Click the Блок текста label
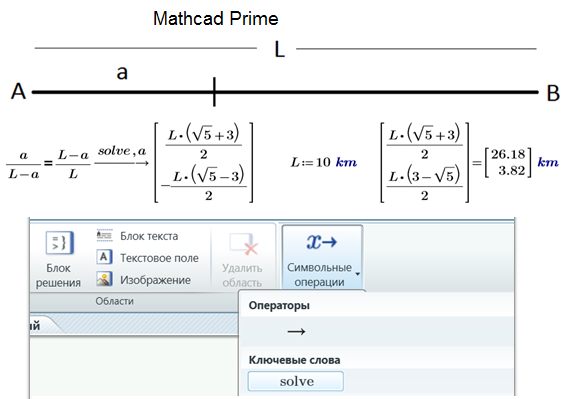Image resolution: width=567 pixels, height=399 pixels. pyautogui.click(x=149, y=236)
